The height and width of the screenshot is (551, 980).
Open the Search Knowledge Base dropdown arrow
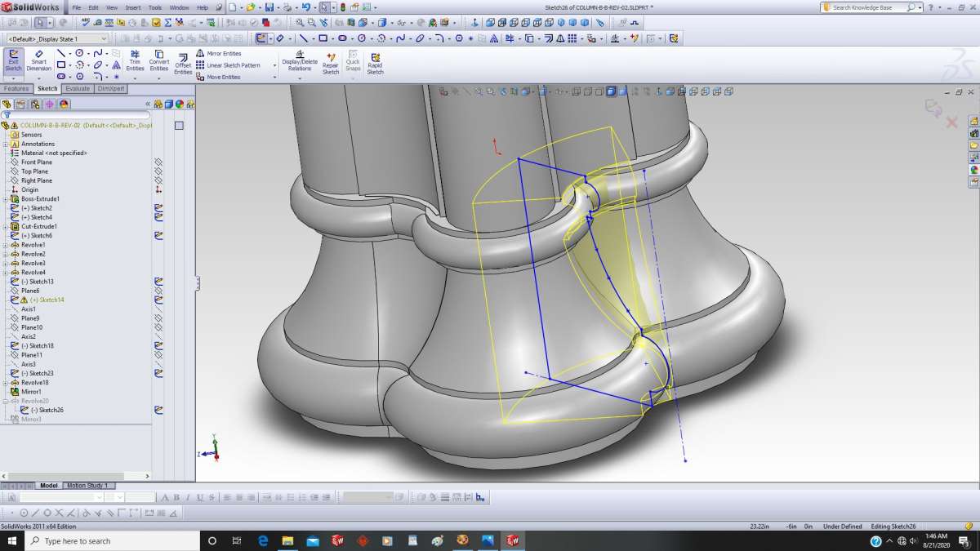(920, 7)
